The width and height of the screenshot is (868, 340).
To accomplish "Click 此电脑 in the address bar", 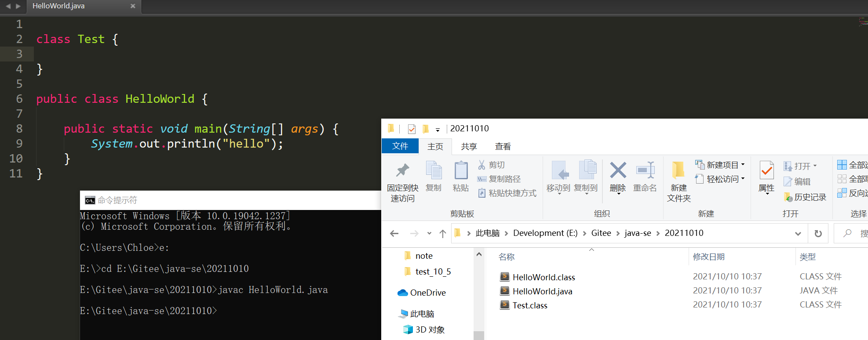I will tap(487, 233).
